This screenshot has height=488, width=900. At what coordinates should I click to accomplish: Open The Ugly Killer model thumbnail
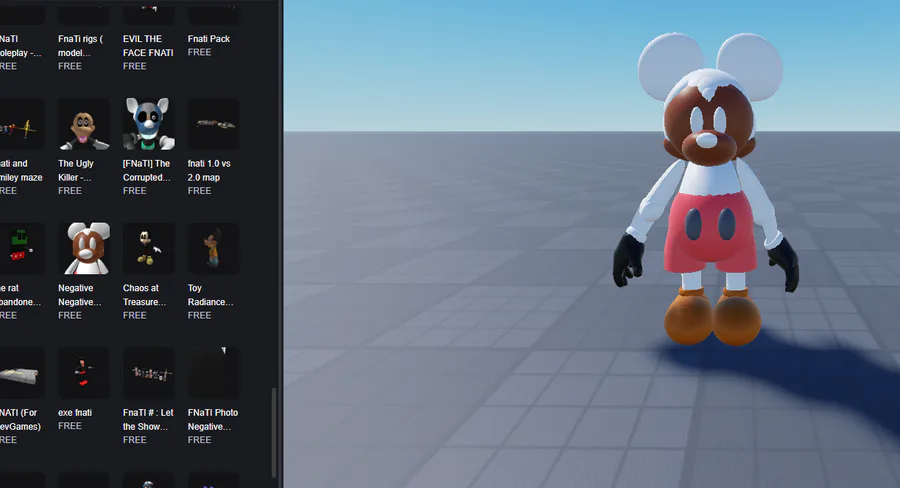click(84, 124)
